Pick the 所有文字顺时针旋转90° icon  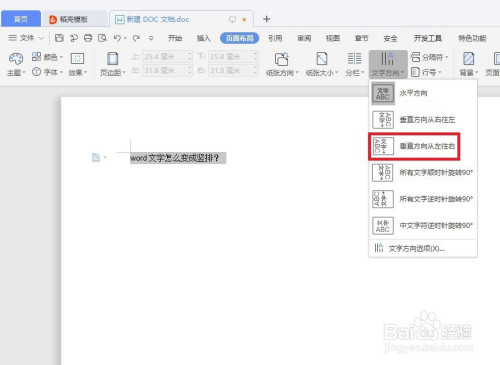click(383, 172)
